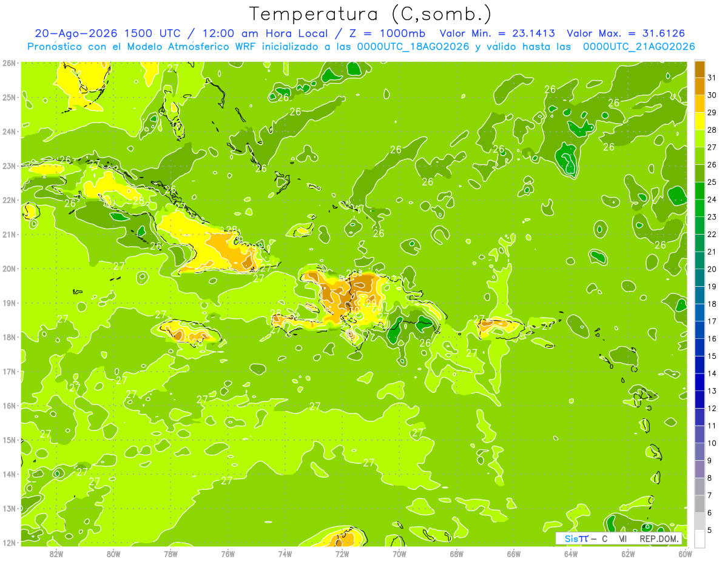
Task: Select the yellow color bar segment between 28 and 29
Action: 699,121
